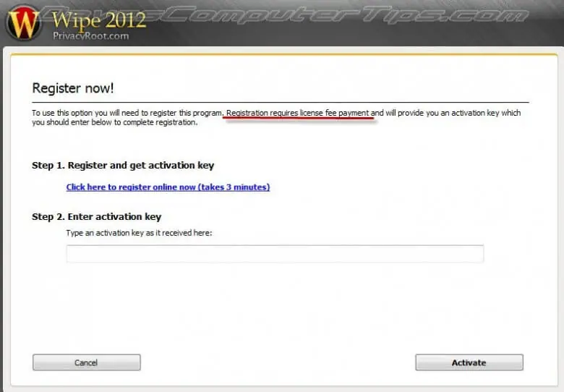
Task: Click the Cancel button
Action: (x=86, y=362)
